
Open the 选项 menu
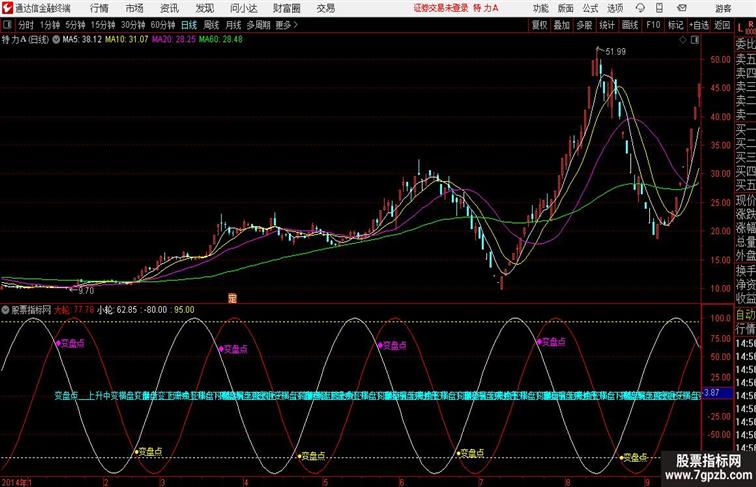615,8
